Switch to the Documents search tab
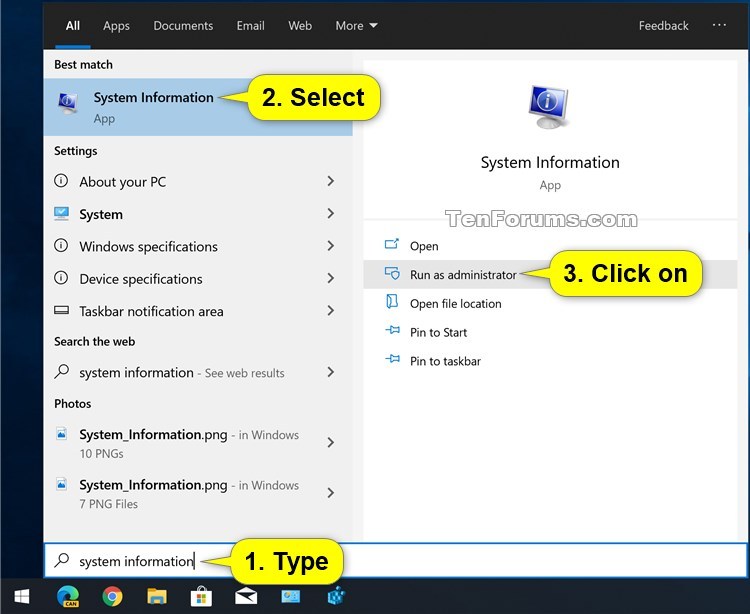 (183, 25)
